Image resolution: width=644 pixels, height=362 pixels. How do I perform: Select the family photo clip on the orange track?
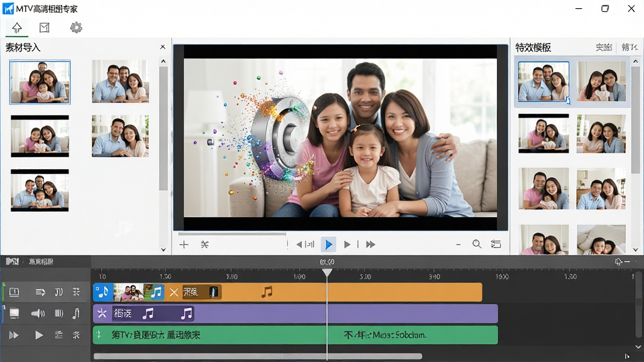click(x=128, y=292)
